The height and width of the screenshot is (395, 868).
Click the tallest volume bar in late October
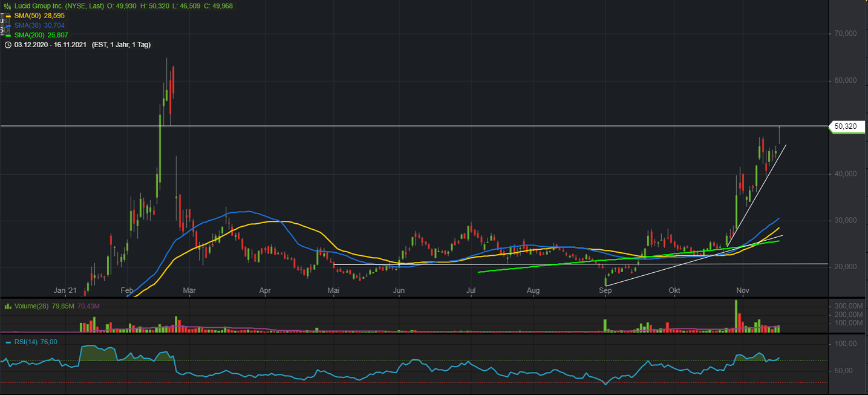(737, 316)
